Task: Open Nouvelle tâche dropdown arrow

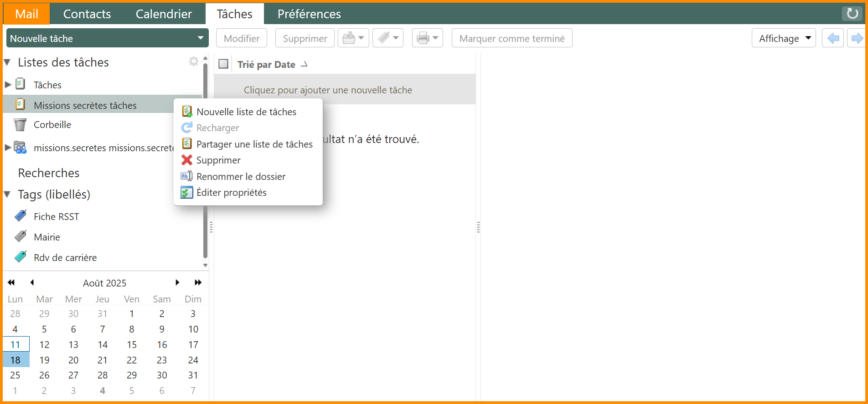Action: (x=200, y=38)
